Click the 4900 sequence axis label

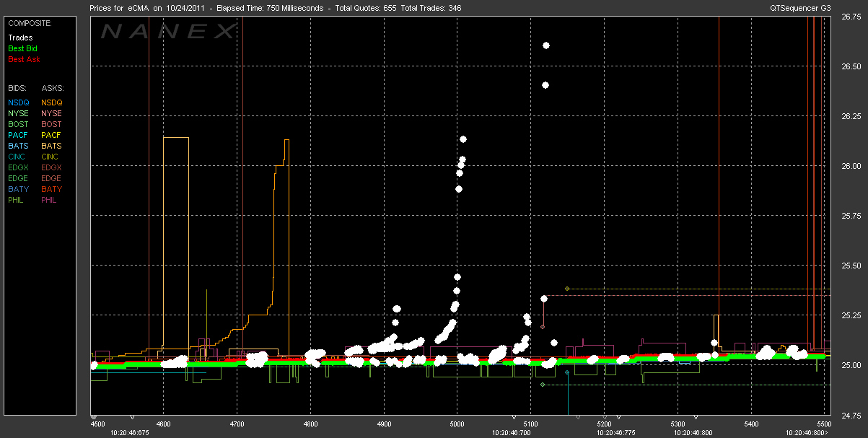coord(384,424)
